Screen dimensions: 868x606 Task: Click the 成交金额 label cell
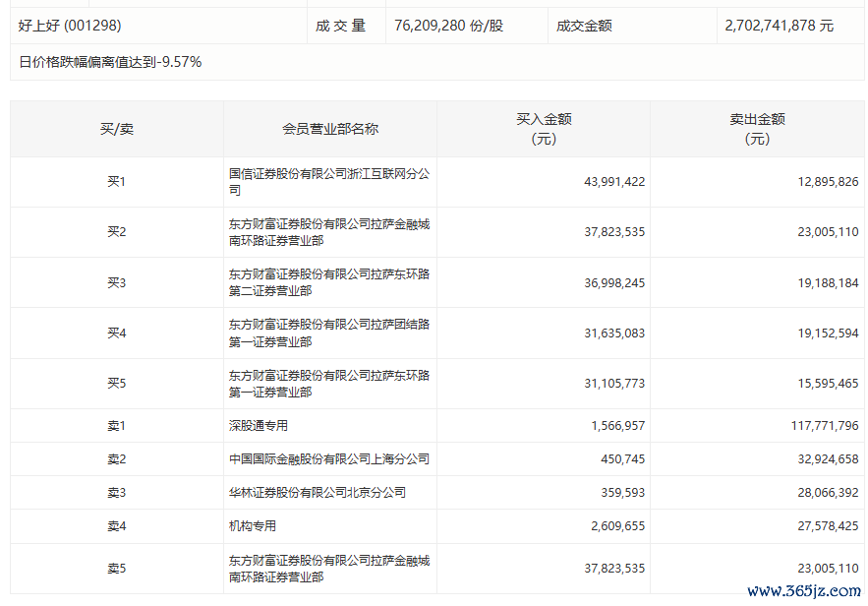pos(584,26)
